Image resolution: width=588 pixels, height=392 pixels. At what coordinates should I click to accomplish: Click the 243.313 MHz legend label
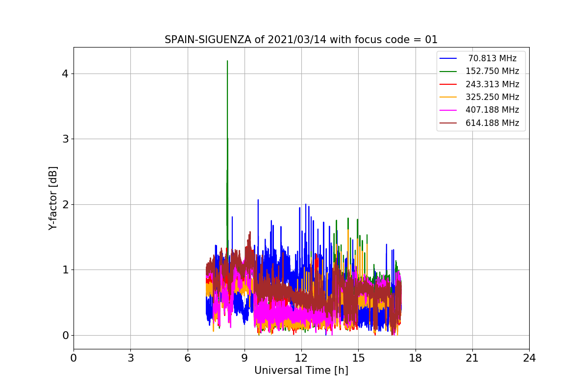coord(492,84)
